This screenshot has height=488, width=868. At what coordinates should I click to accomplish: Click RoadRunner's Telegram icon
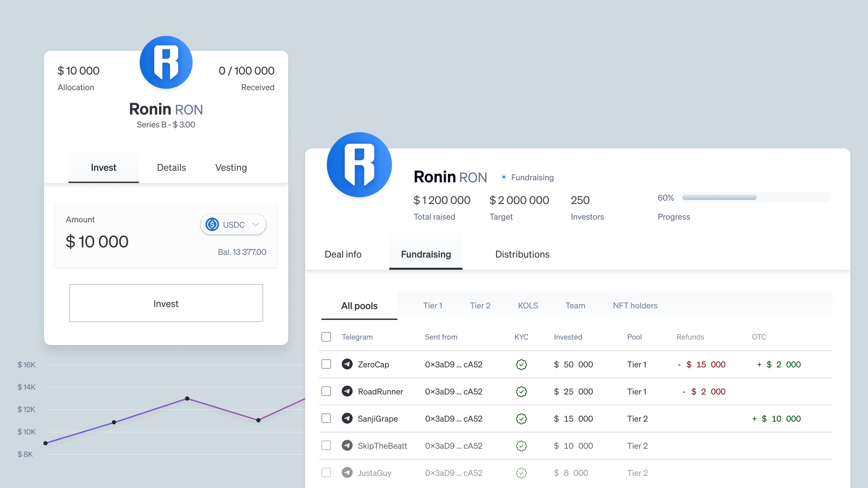(347, 391)
